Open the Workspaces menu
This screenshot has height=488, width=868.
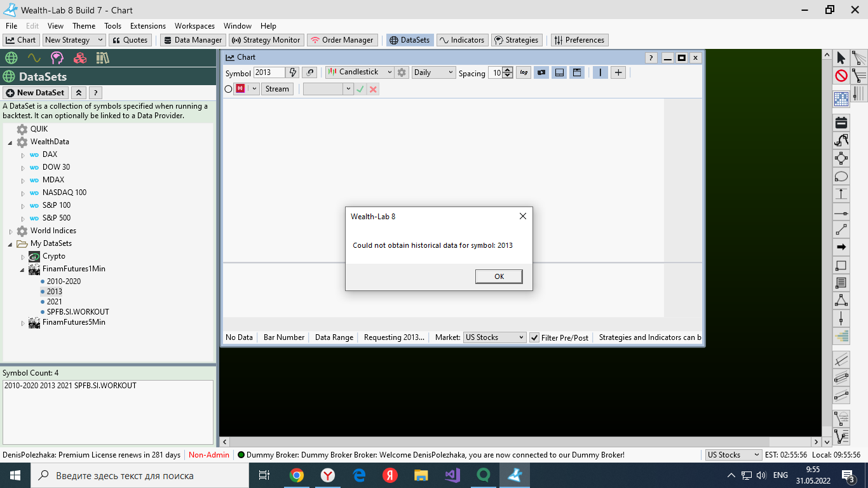[195, 26]
